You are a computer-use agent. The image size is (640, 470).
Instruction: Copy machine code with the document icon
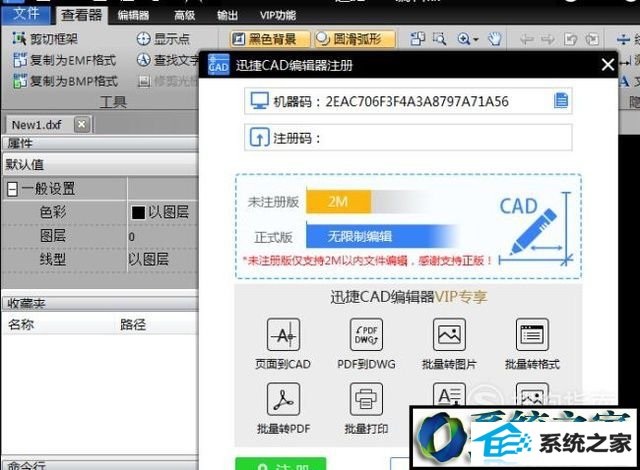(x=561, y=100)
